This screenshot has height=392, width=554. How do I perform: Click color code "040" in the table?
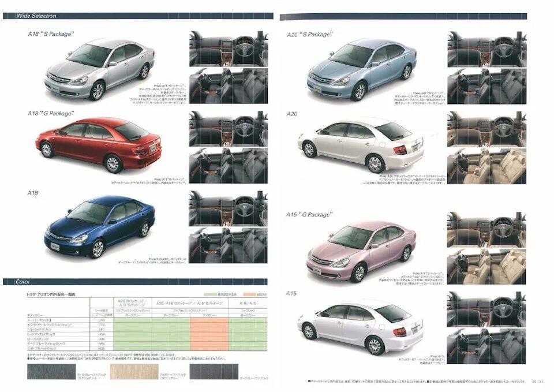(x=102, y=320)
